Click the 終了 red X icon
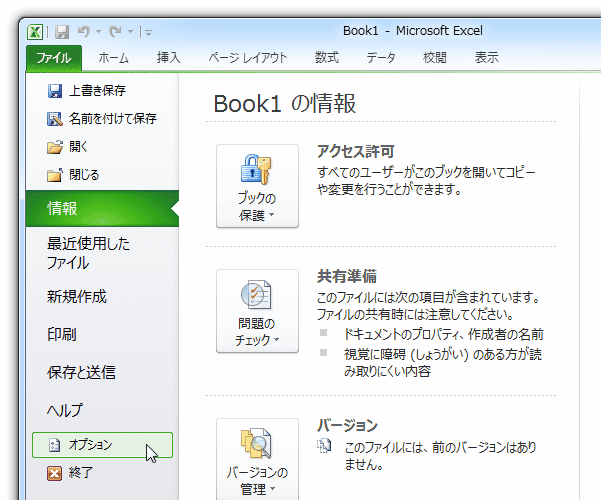This screenshot has width=601, height=500. tap(54, 473)
